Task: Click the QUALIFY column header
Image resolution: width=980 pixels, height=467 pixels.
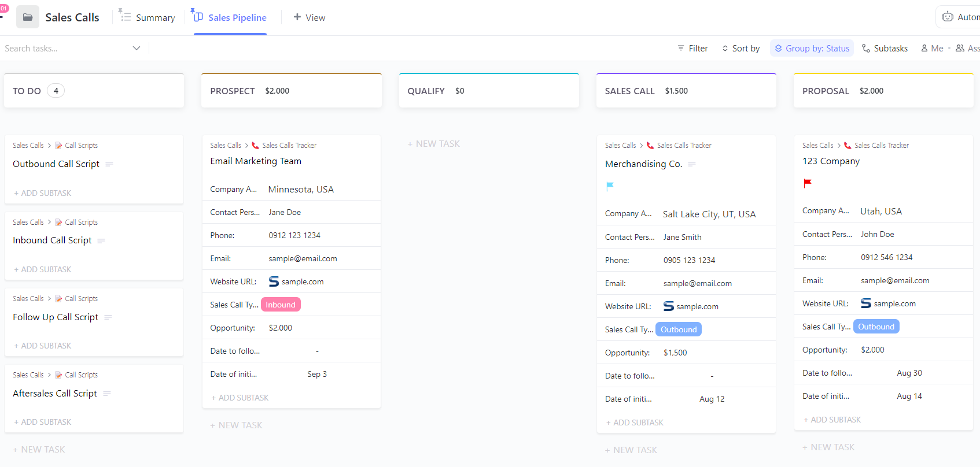Action: [489, 91]
